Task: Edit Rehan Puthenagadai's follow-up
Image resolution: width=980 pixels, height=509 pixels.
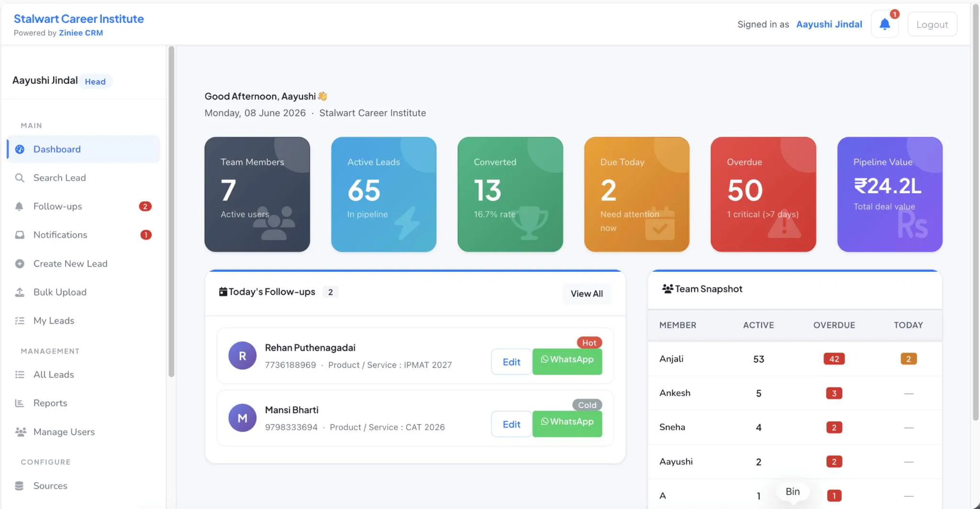Action: (512, 362)
